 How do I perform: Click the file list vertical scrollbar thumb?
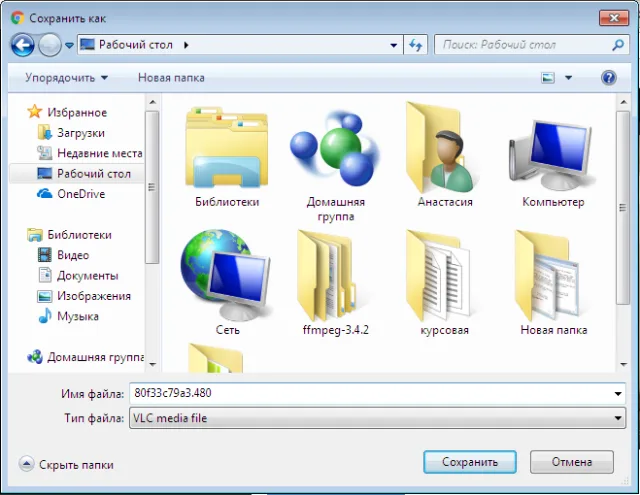coord(623,208)
